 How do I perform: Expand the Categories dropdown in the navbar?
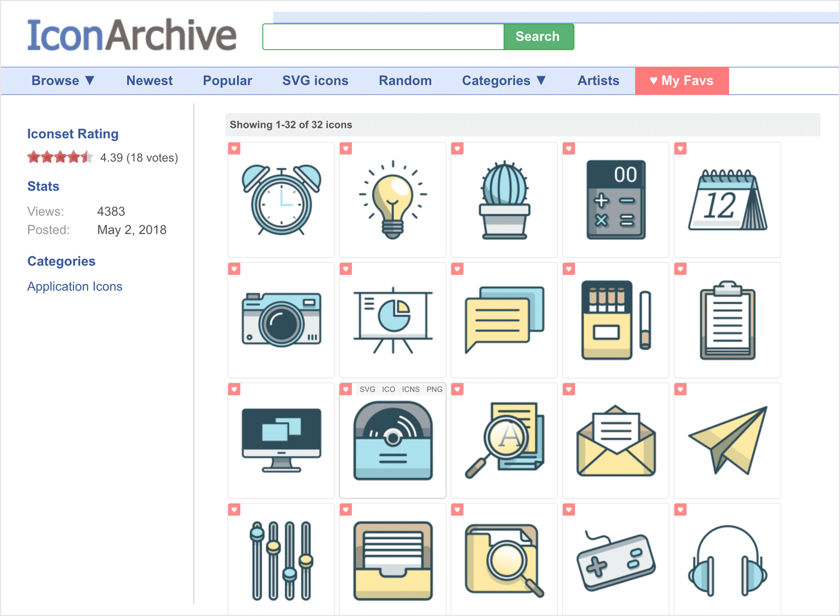point(503,81)
